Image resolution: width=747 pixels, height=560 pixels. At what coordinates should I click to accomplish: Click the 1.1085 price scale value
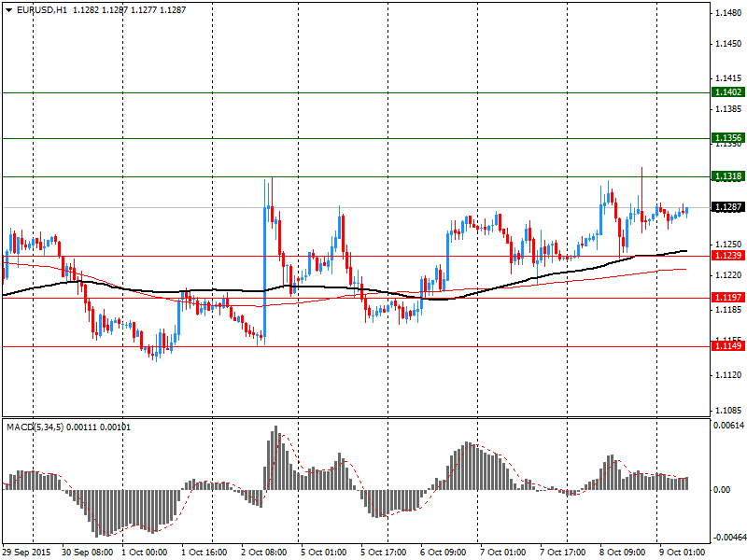(x=728, y=411)
